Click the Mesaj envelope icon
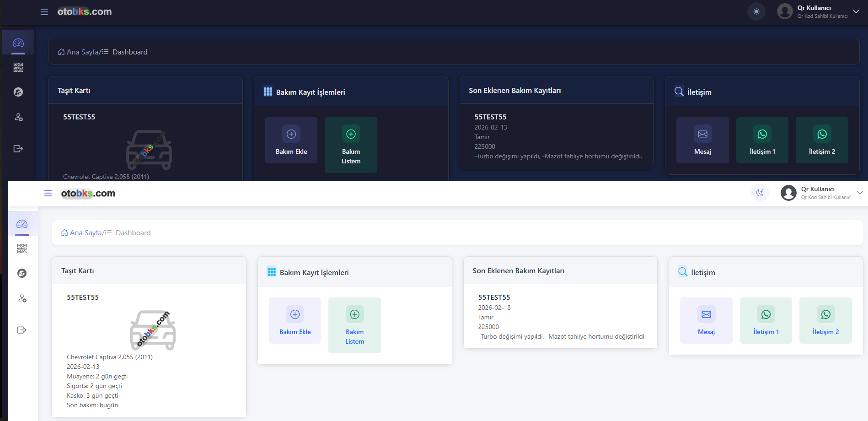This screenshot has height=421, width=868. pos(706,314)
